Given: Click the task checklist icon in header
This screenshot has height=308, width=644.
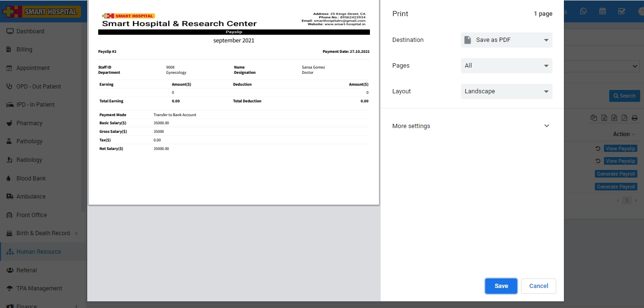Looking at the screenshot, I should (x=622, y=11).
